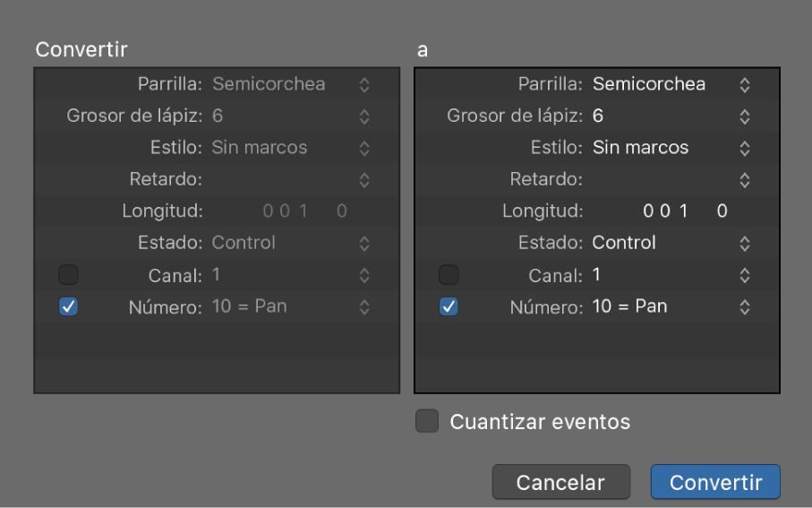Check the right Canal checkbox
Image resolution: width=812 pixels, height=508 pixels.
point(449,275)
